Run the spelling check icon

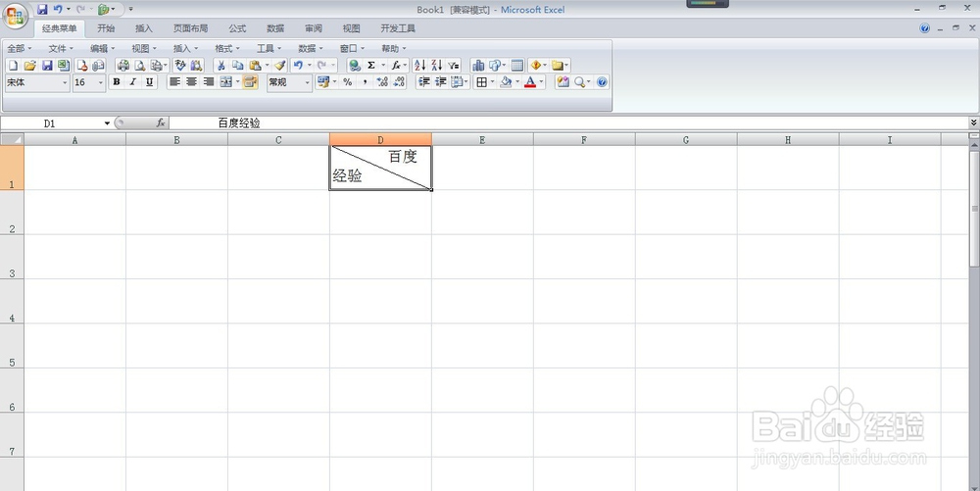click(180, 65)
